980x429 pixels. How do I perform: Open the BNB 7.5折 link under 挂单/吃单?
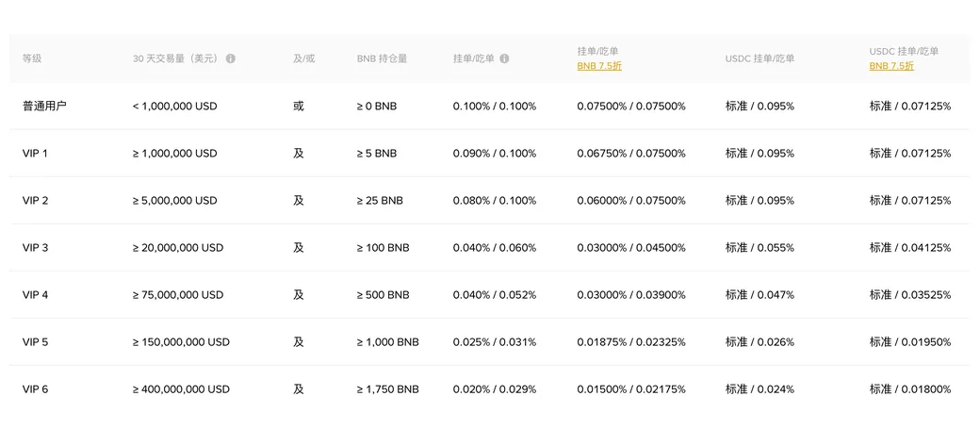pos(599,66)
